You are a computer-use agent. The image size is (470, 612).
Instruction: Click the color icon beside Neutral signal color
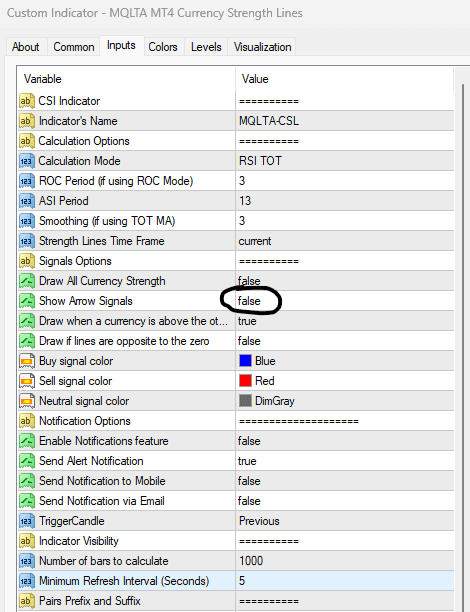(x=27, y=401)
